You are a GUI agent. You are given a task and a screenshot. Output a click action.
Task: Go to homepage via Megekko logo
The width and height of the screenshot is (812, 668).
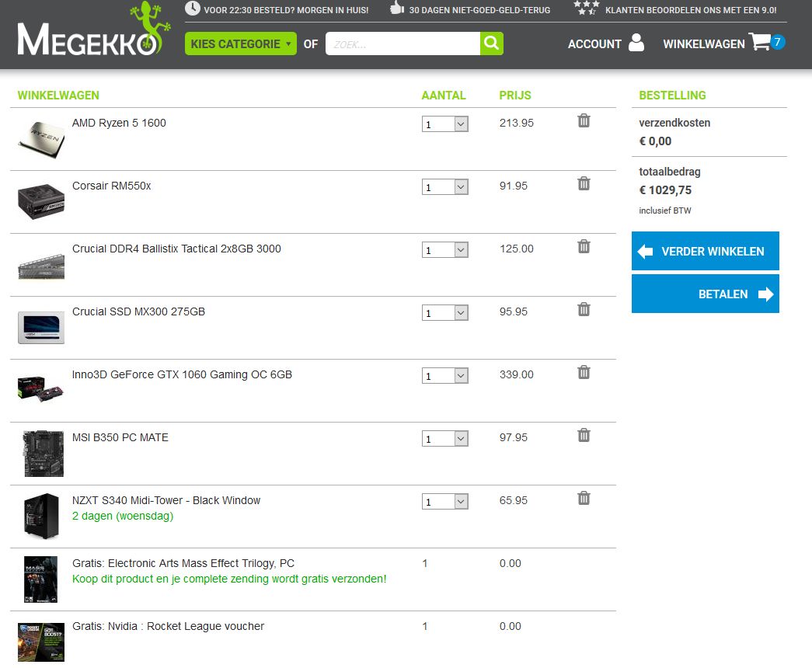point(94,30)
